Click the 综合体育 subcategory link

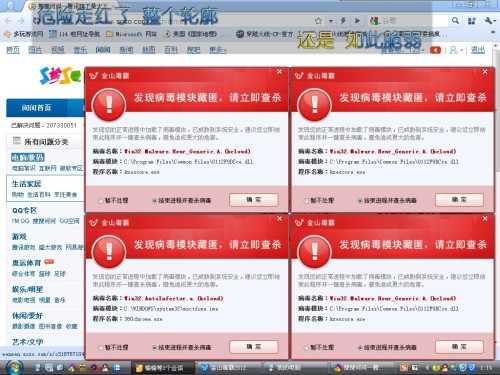23,273
